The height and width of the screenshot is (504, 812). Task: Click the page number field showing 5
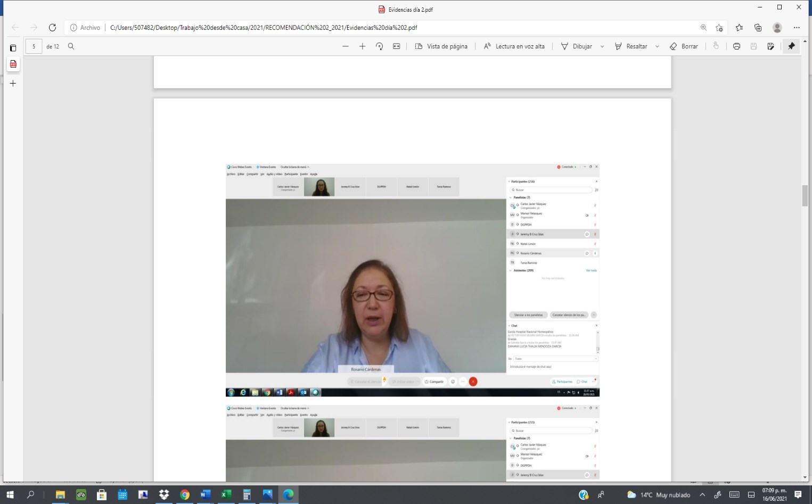34,46
